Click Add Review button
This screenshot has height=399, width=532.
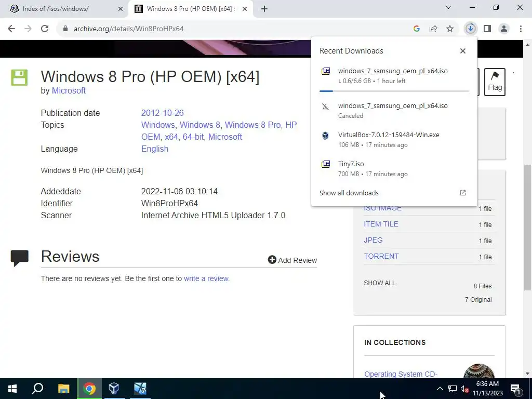[292, 260]
